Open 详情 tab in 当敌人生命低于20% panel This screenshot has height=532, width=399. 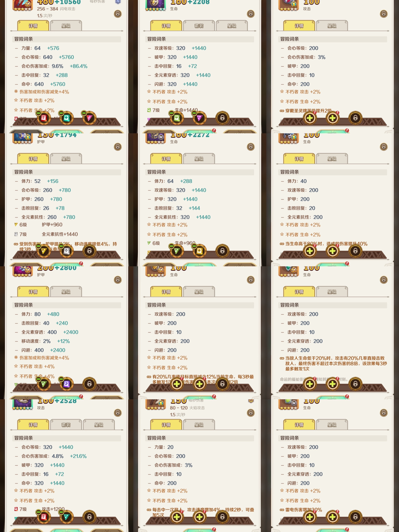(x=299, y=292)
